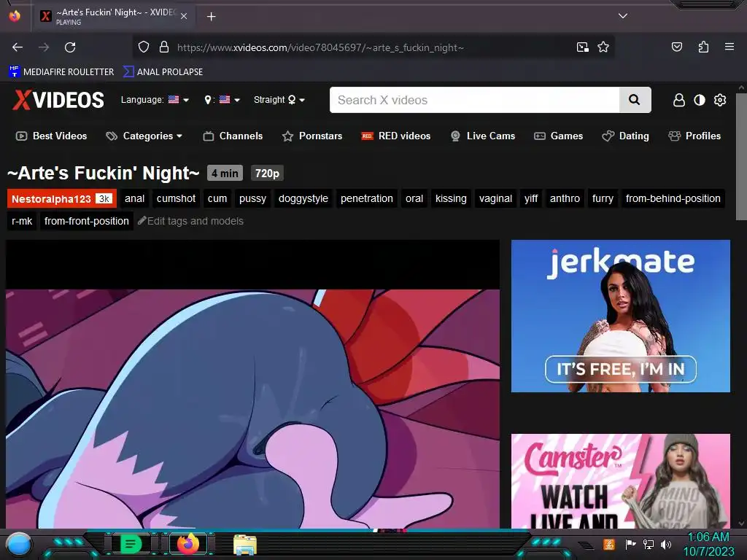Bookmark this page with the star icon
This screenshot has width=747, height=560.
click(603, 47)
